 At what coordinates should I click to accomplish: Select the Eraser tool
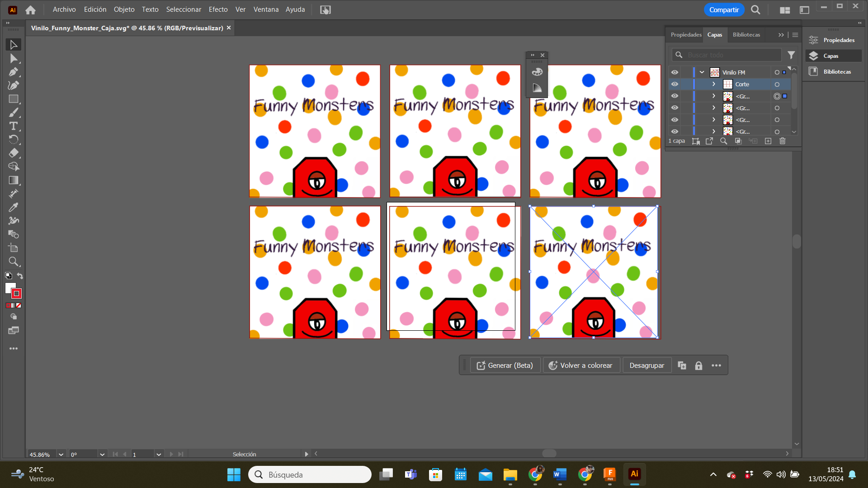click(14, 153)
